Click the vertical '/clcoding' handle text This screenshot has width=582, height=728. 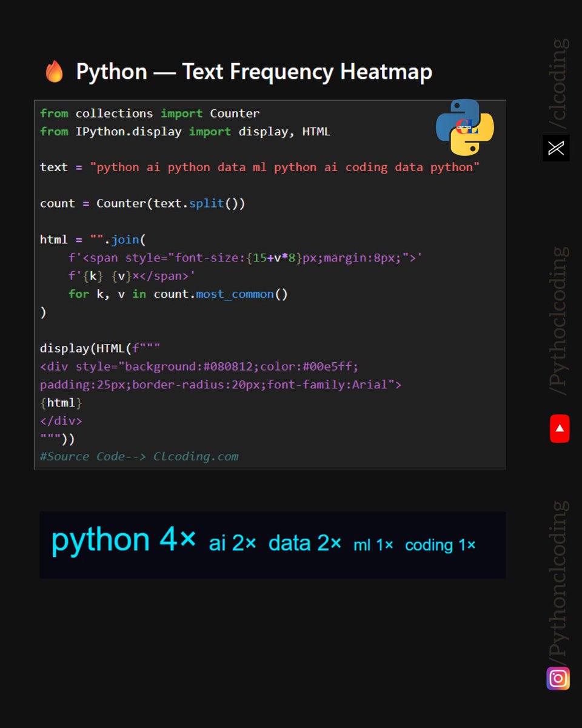point(558,84)
